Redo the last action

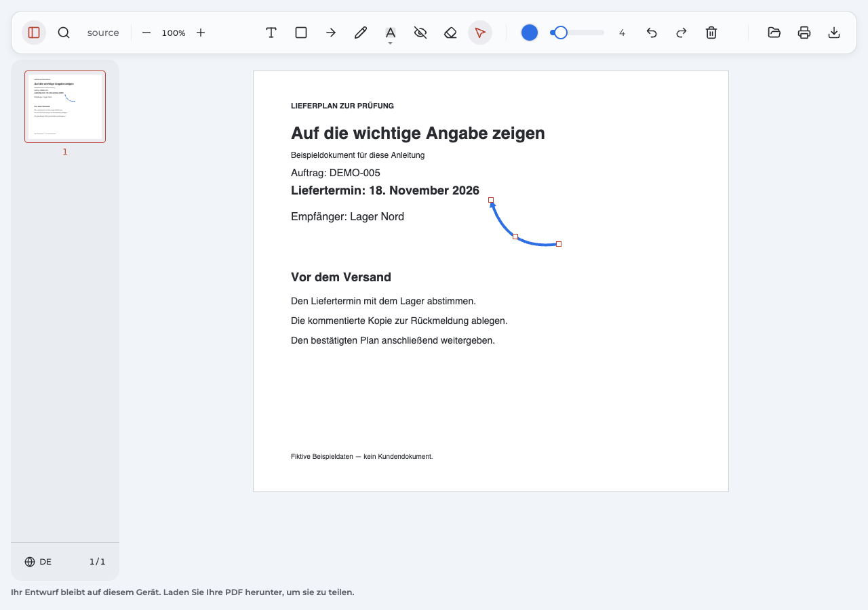682,33
